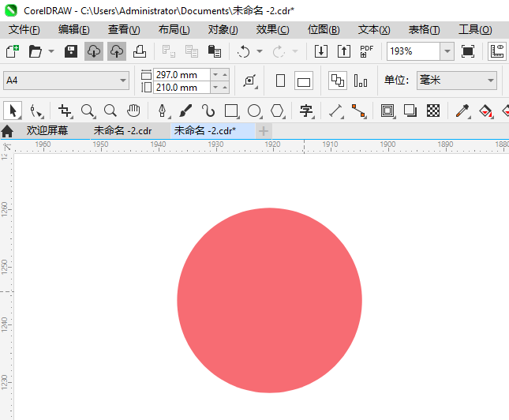Click the Redo arrow icon
This screenshot has width=509, height=420.
pyautogui.click(x=279, y=51)
